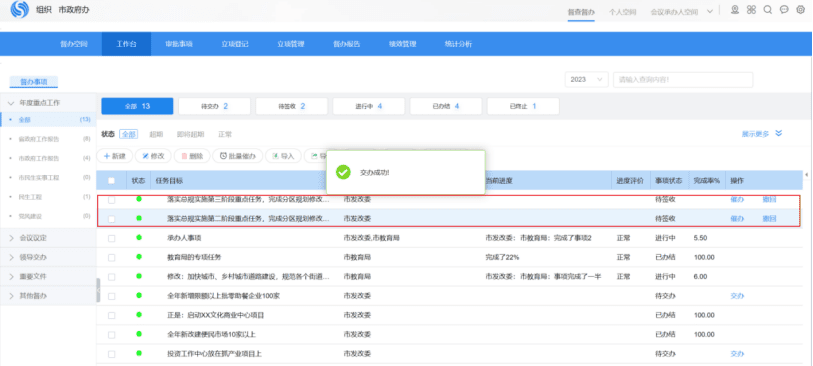Viewport: 813px width, 366px height.
Task: Click 交办 link for 全年新增限额以上 row
Action: pos(737,296)
